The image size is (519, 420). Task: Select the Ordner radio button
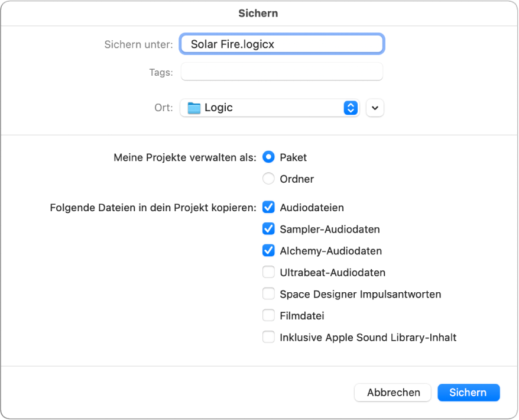coord(268,179)
